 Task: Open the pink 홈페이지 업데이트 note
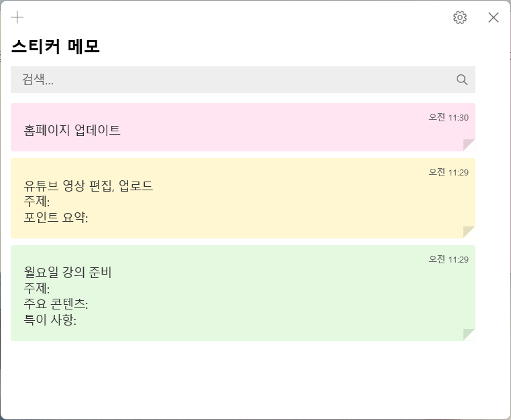tap(243, 127)
